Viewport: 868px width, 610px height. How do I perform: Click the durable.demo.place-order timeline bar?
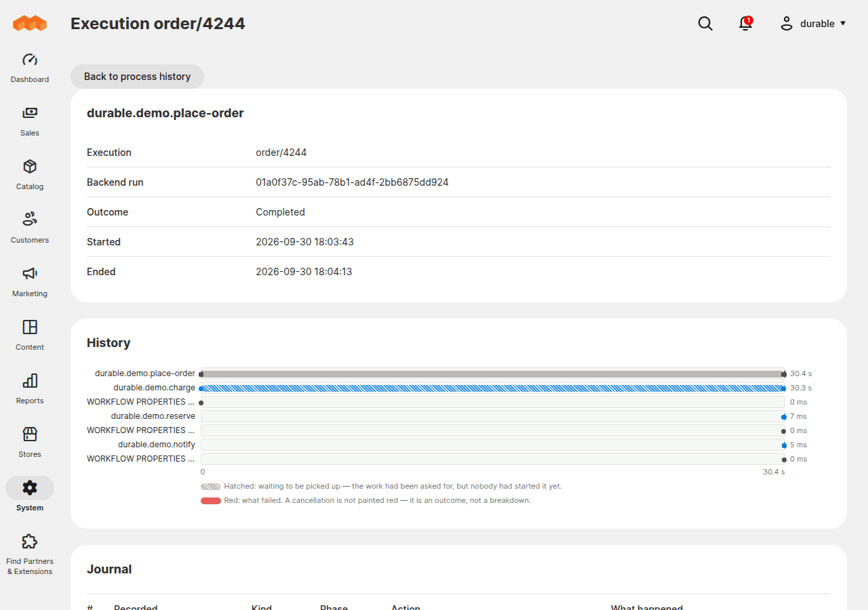[x=493, y=373]
